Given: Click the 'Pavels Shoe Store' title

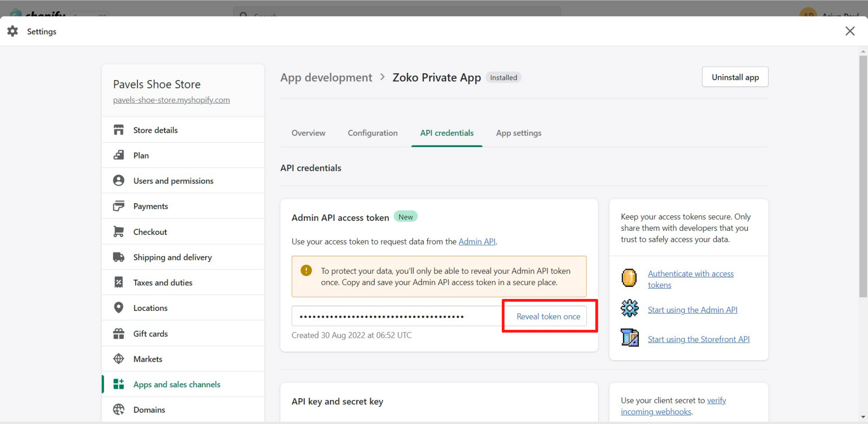Looking at the screenshot, I should point(157,84).
